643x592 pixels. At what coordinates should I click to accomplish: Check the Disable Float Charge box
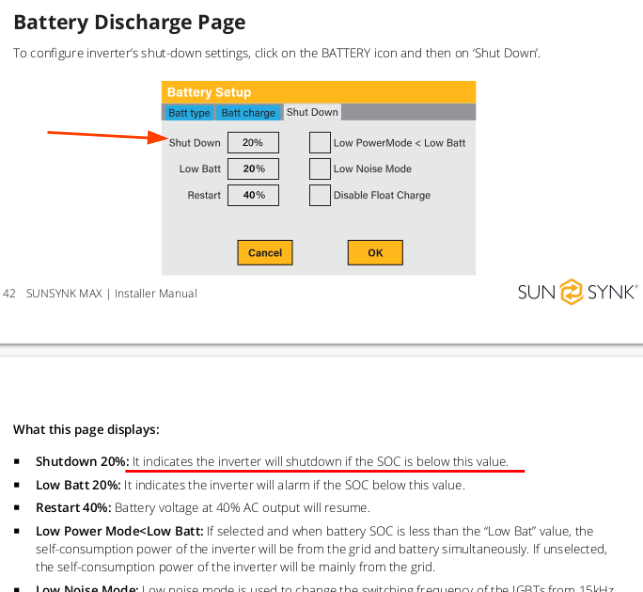click(x=319, y=195)
